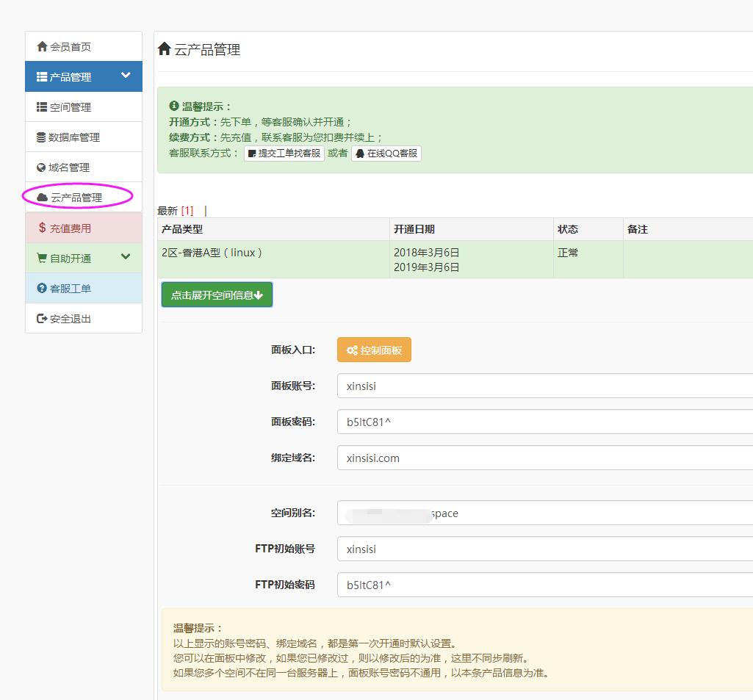Open 自助开通 sidebar menu
Viewport: 753px width, 700px height.
[x=84, y=258]
